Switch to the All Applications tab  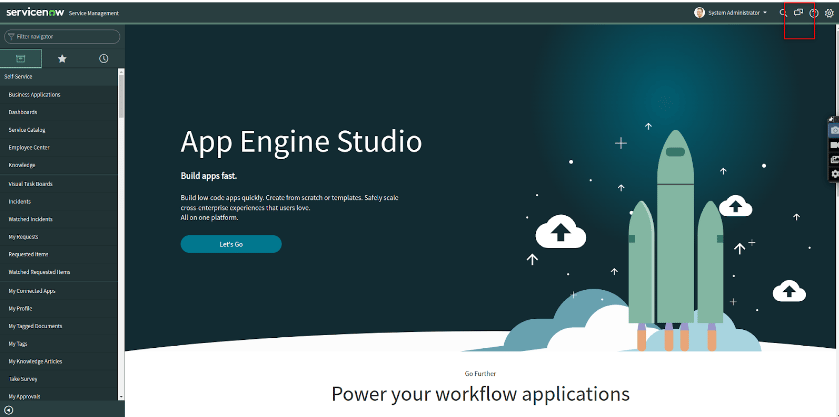pyautogui.click(x=21, y=58)
